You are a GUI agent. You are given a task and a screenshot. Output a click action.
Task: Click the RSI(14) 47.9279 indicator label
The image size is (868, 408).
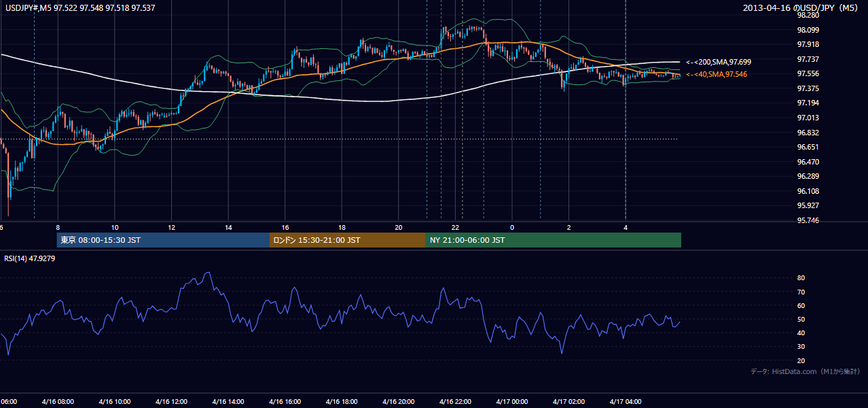click(x=30, y=258)
